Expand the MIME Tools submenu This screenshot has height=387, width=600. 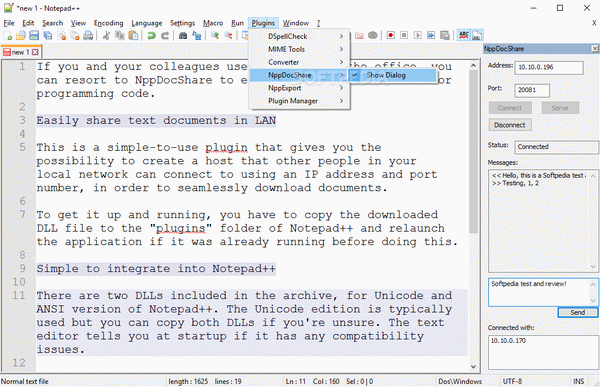pos(299,49)
